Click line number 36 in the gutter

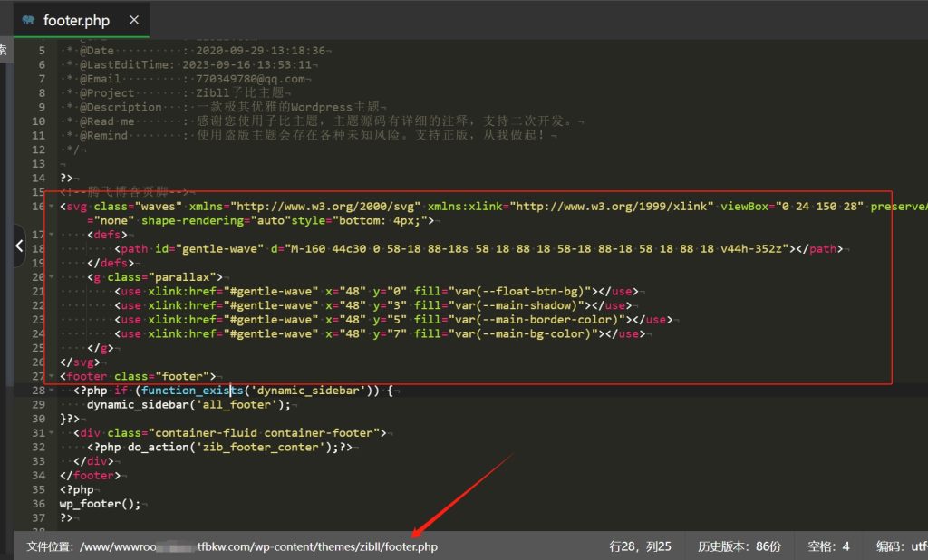(x=37, y=504)
